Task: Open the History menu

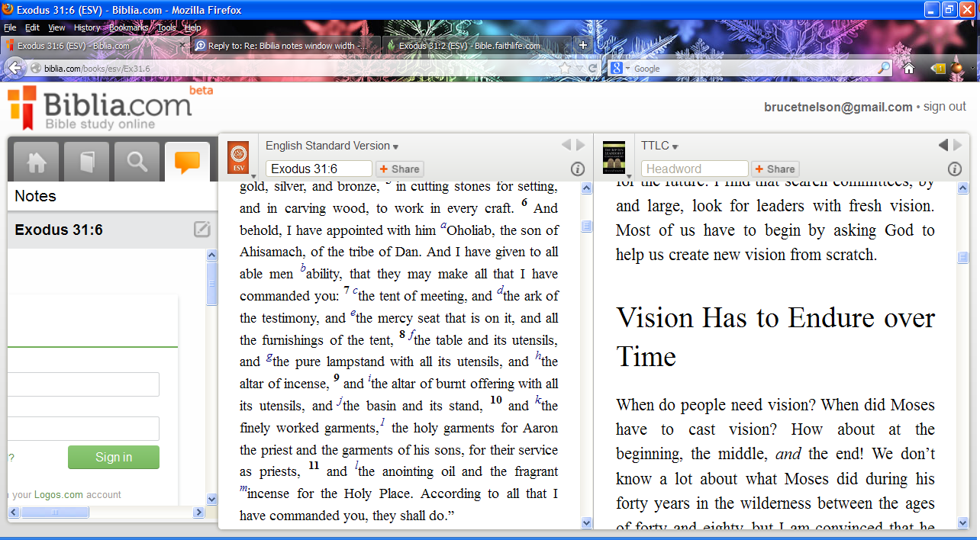Action: tap(87, 27)
